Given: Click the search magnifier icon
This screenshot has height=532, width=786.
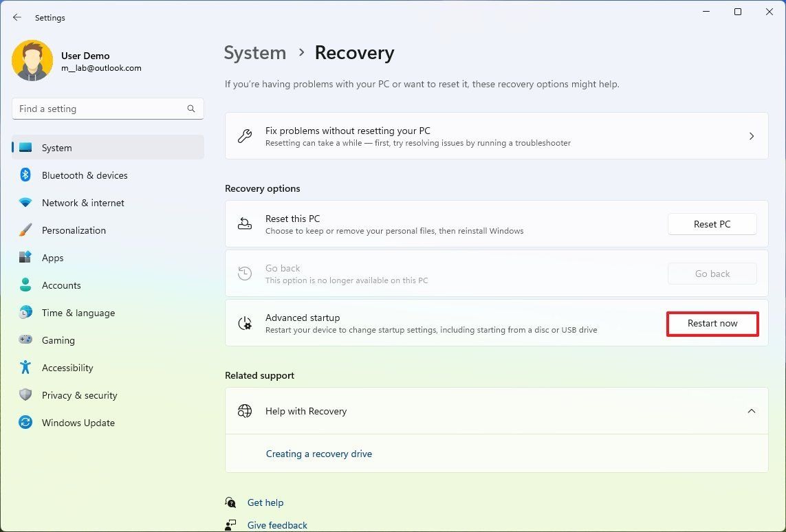Looking at the screenshot, I should (x=191, y=109).
